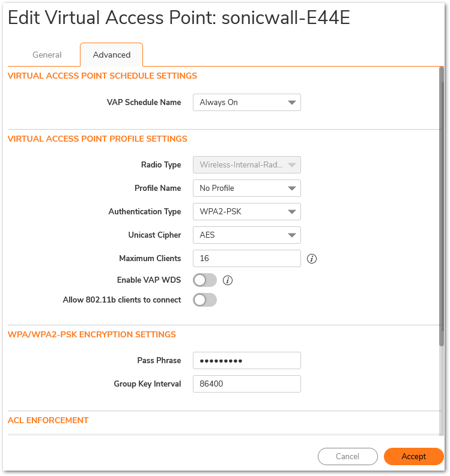Open the disabled Radio Type dropdown

pyautogui.click(x=247, y=165)
